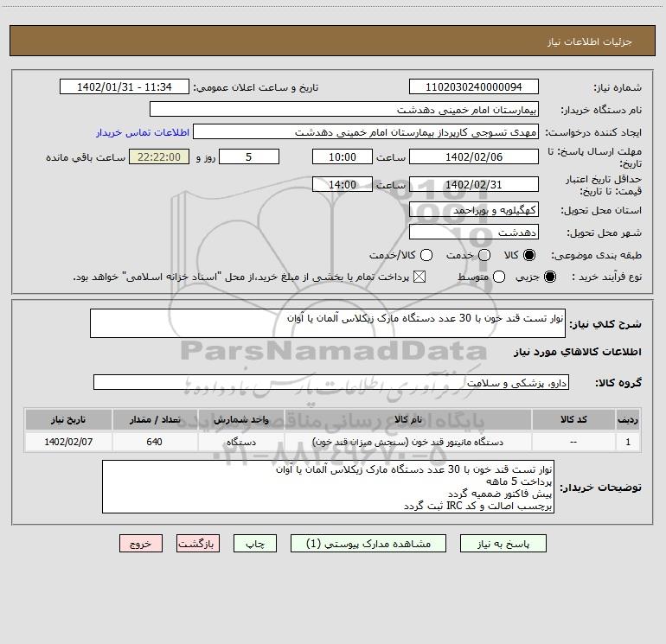Click the چاپ print button
Viewport: 666px width, 644px height.
click(255, 544)
